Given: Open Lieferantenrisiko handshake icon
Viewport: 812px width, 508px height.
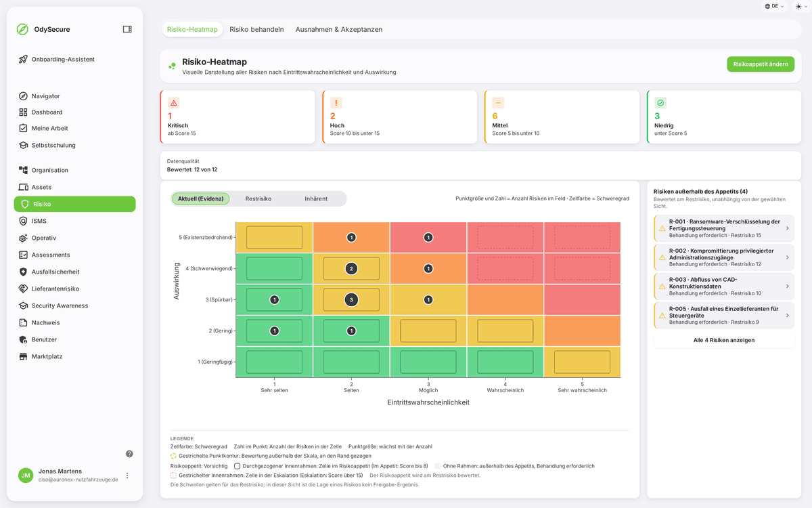Looking at the screenshot, I should point(23,289).
